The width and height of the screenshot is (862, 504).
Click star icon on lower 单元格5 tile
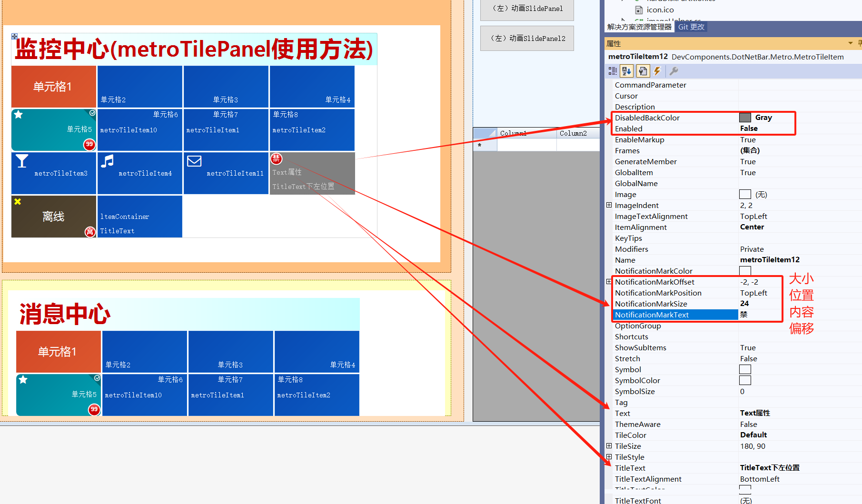tap(23, 380)
